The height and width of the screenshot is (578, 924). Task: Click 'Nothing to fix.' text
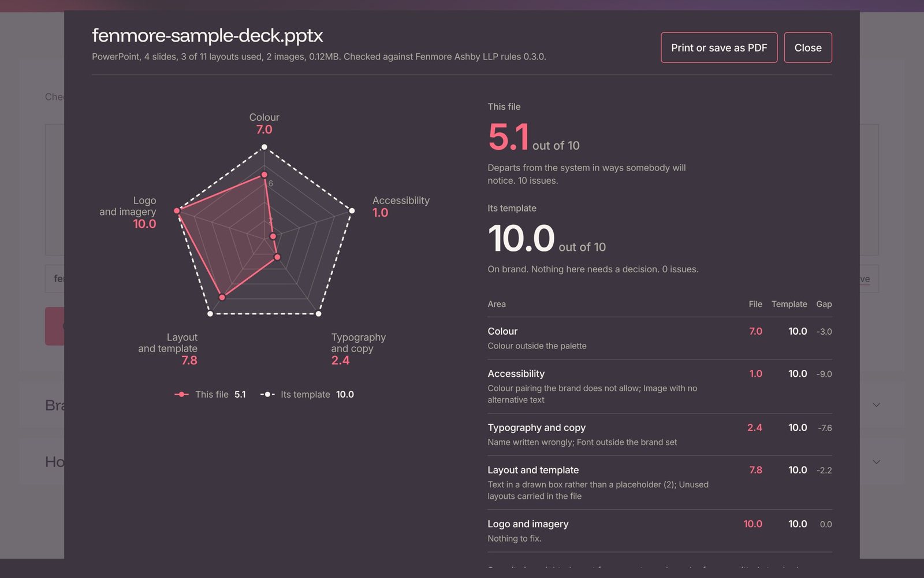[515, 538]
